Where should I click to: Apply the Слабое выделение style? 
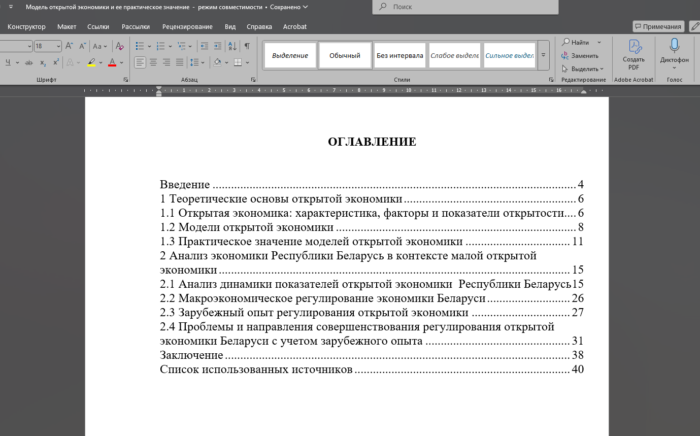click(x=454, y=55)
